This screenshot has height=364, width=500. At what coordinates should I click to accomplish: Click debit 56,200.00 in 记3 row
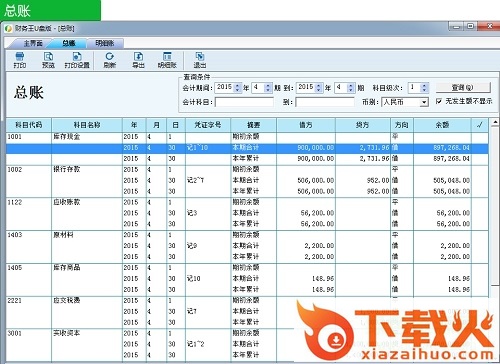tap(317, 213)
